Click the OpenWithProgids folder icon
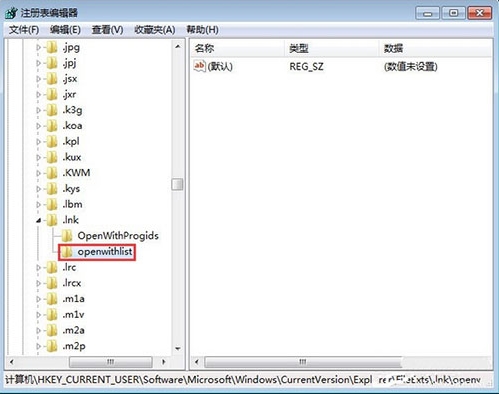 [67, 236]
